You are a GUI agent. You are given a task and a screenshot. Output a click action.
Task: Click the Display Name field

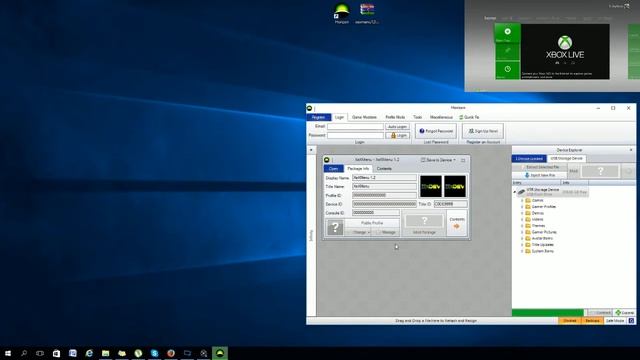[x=384, y=178]
